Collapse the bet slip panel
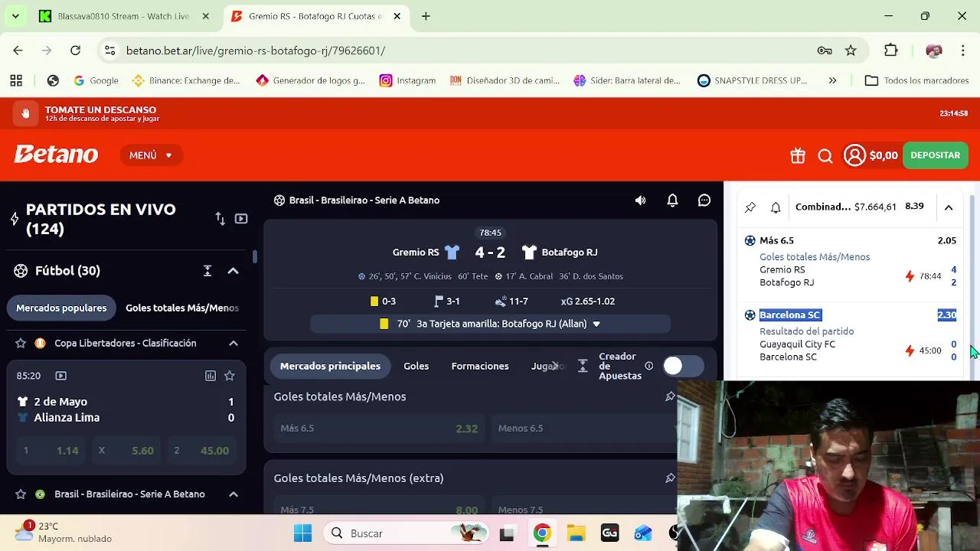Viewport: 980px width, 551px height. point(949,207)
